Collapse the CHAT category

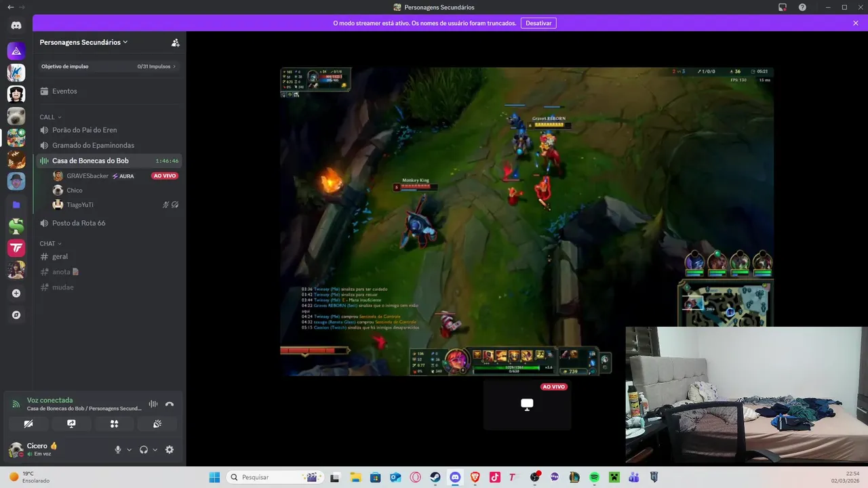click(50, 243)
